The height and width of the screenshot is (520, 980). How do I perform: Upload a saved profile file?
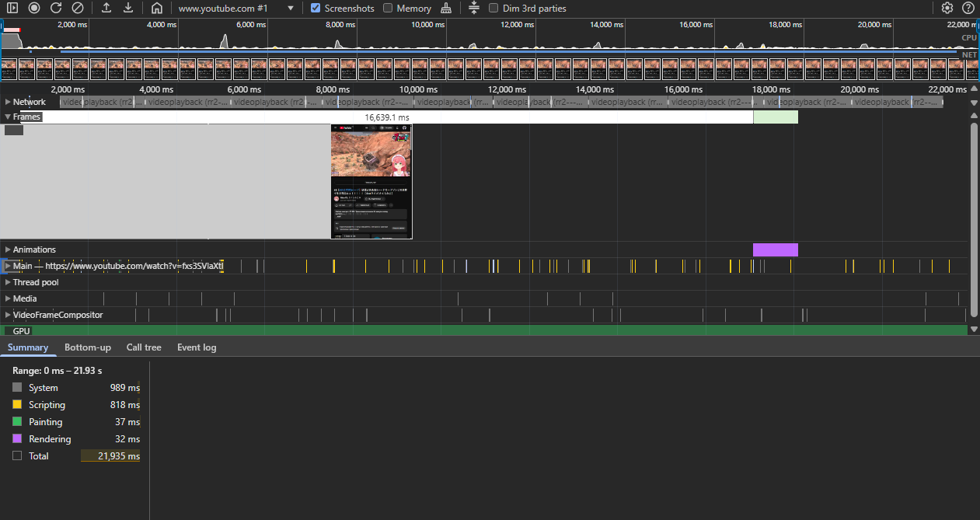[x=106, y=9]
